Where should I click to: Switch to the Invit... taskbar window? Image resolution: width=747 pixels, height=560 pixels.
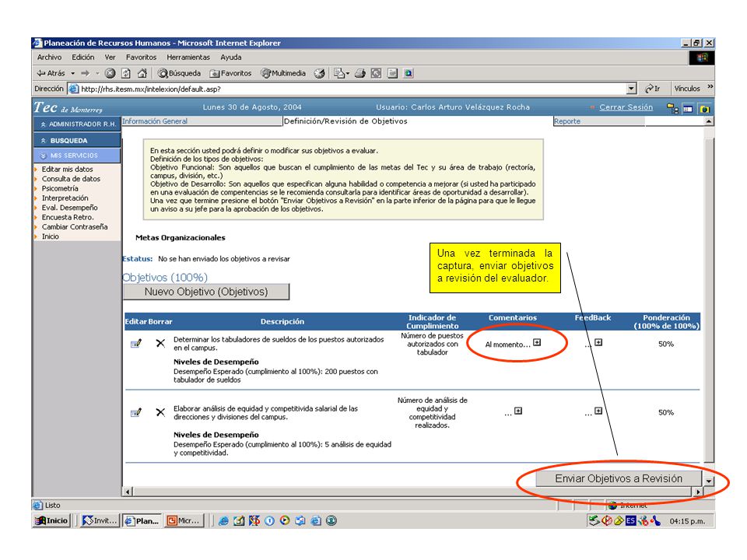pyautogui.click(x=100, y=521)
